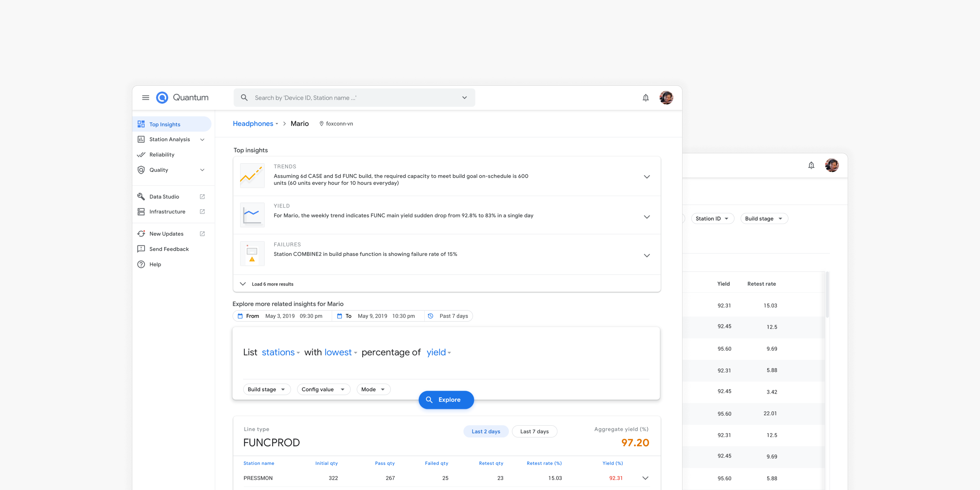Image resolution: width=980 pixels, height=490 pixels.
Task: Go to Reliability in the sidebar
Action: [x=172, y=154]
